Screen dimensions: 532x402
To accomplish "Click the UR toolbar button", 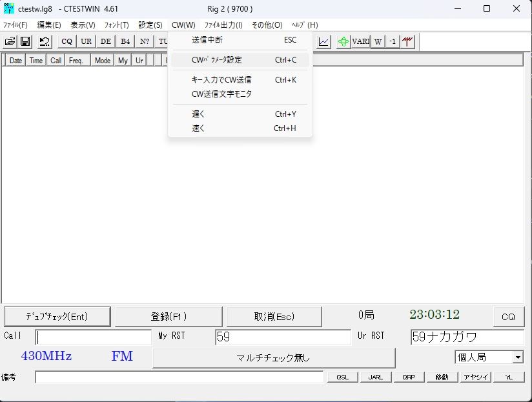I will (86, 41).
